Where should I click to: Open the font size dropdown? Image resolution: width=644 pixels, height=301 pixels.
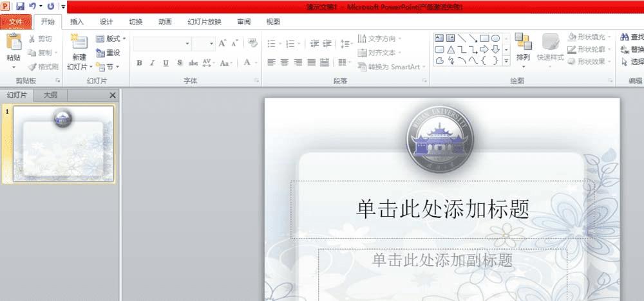(x=211, y=44)
